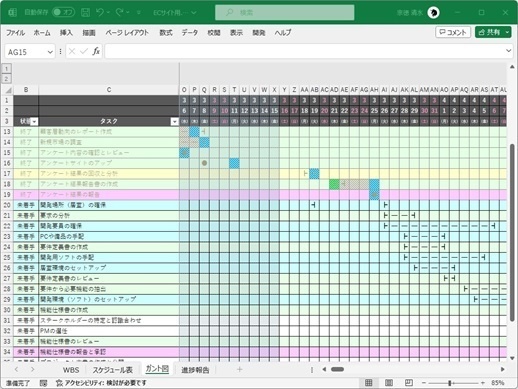Open the ホーム ribbon tab

pos(42,33)
